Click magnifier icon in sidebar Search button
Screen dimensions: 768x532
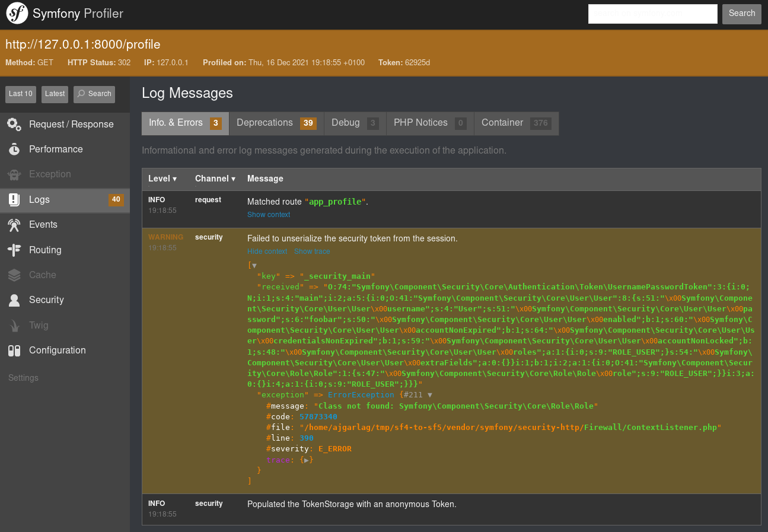[x=81, y=94]
